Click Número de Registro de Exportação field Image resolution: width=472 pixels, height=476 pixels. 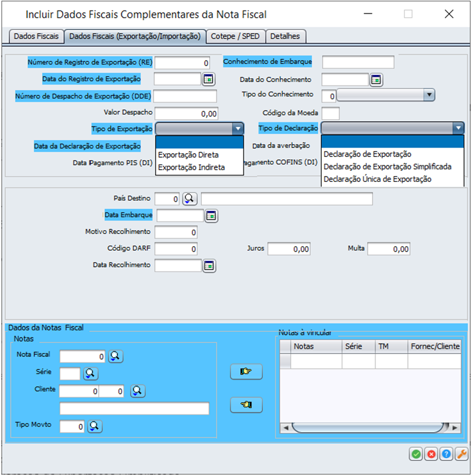(182, 63)
